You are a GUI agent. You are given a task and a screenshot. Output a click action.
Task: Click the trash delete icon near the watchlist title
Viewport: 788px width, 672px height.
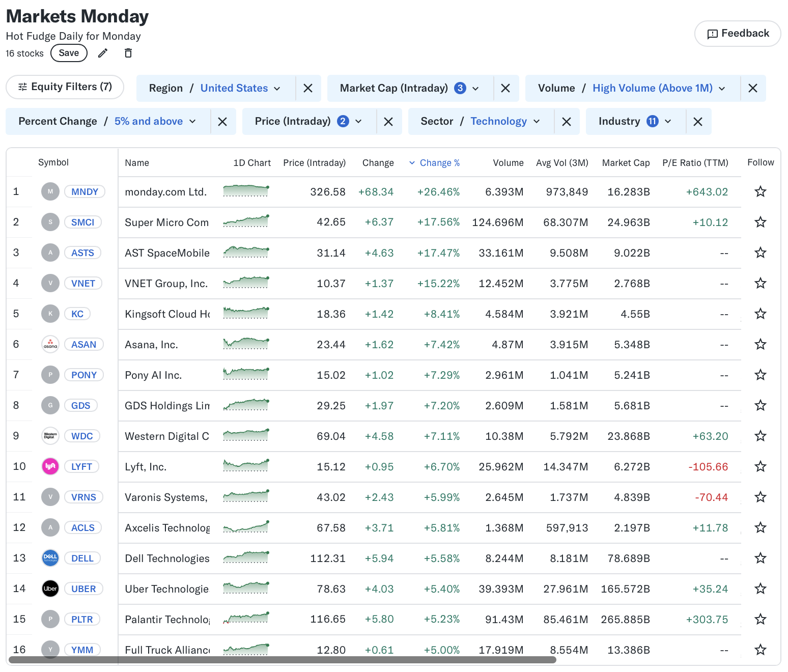pyautogui.click(x=128, y=53)
